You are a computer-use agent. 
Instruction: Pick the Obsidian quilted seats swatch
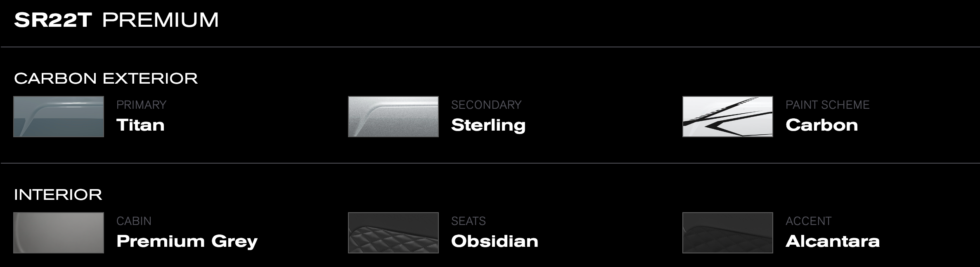pyautogui.click(x=393, y=233)
